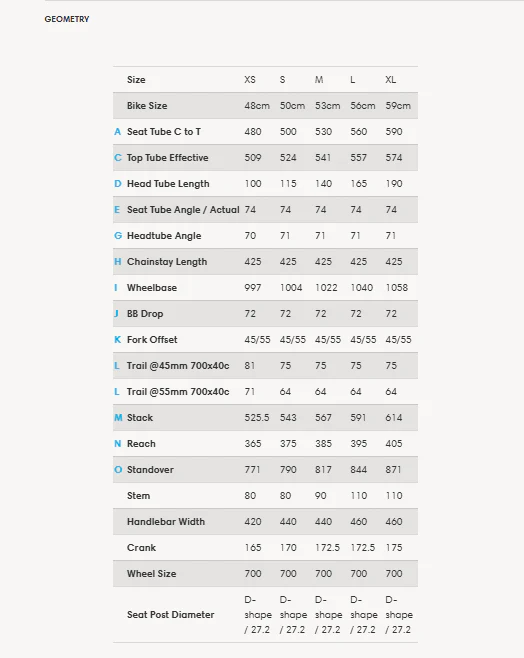Click the blue letter H beside Chainstay Length

click(117, 262)
